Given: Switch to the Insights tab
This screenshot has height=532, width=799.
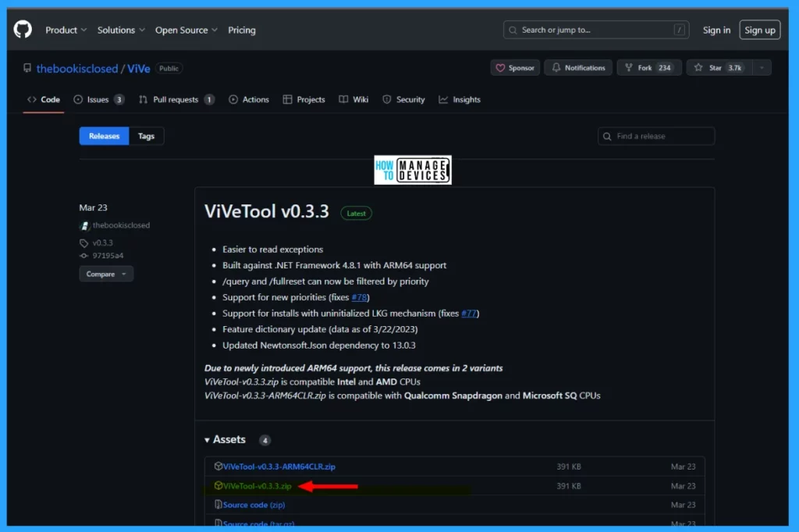Looking at the screenshot, I should pyautogui.click(x=459, y=99).
